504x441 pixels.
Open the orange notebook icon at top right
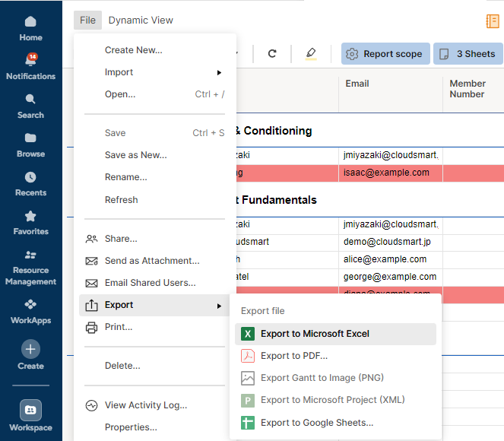(x=493, y=21)
